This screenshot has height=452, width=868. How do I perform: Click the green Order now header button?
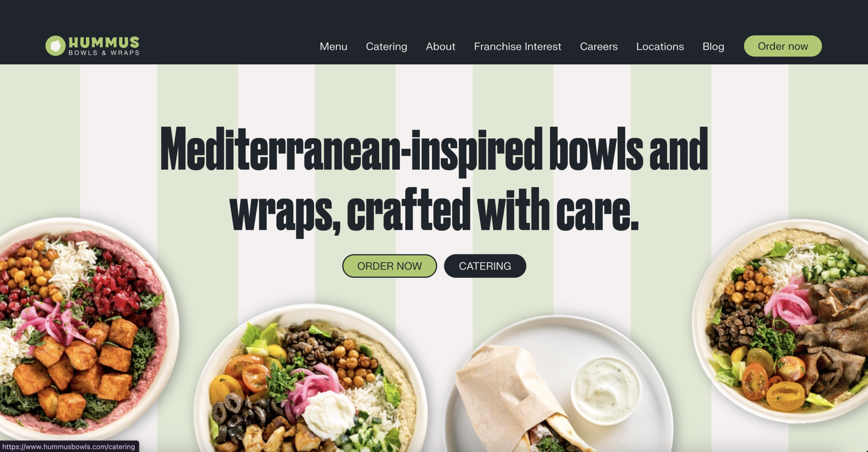782,46
